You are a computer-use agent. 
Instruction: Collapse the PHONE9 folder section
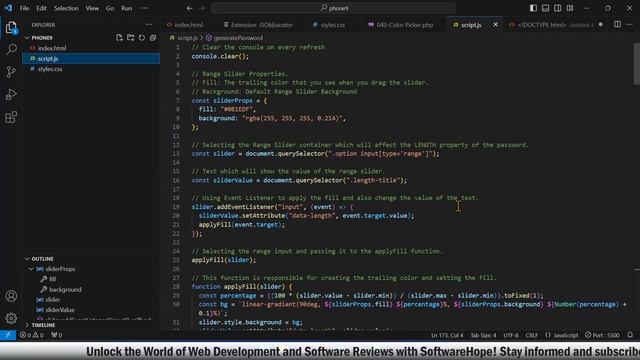point(42,38)
